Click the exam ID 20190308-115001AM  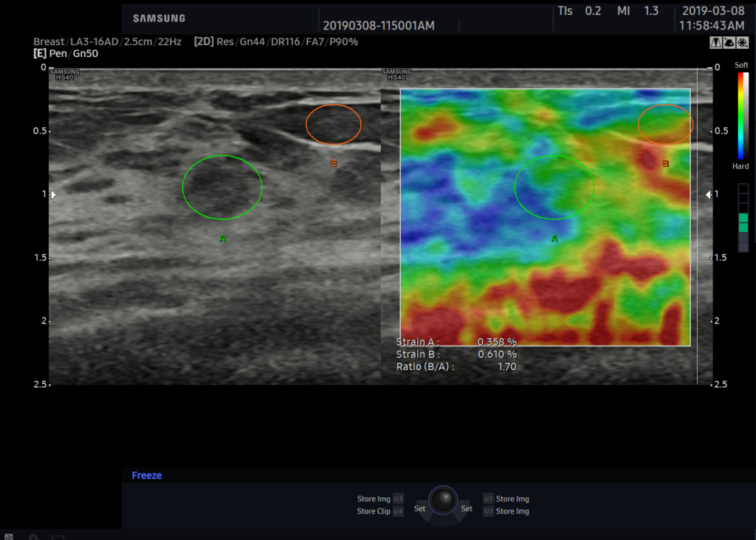[379, 25]
